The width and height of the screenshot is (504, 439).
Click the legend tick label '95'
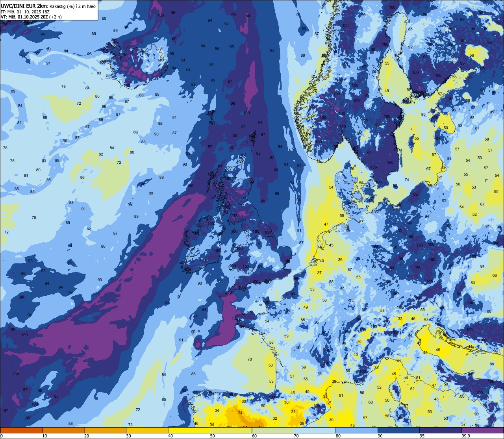[x=422, y=436]
